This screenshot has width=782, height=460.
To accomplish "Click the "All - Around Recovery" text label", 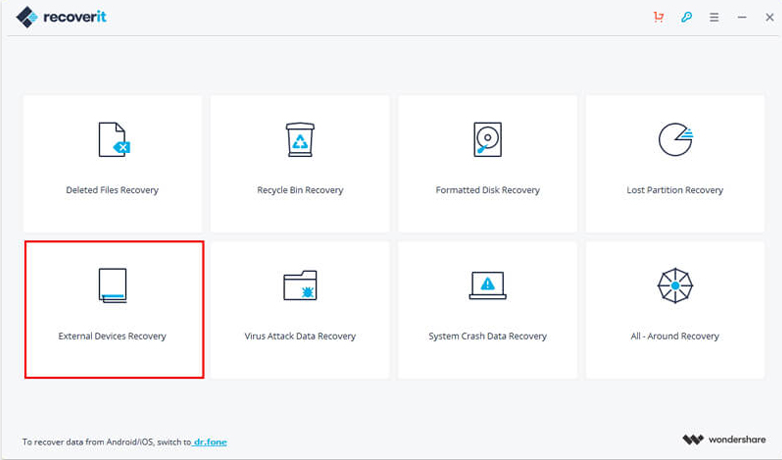I will pyautogui.click(x=675, y=336).
